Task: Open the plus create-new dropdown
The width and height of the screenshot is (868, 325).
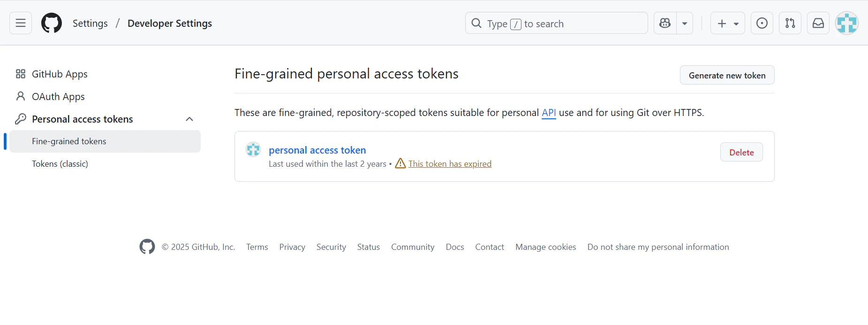Action: (728, 23)
